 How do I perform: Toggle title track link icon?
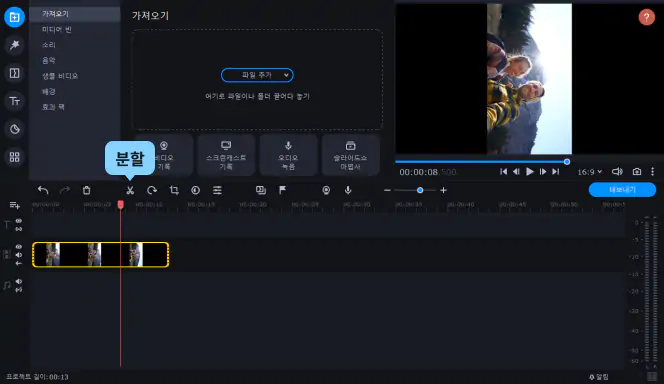(x=19, y=229)
